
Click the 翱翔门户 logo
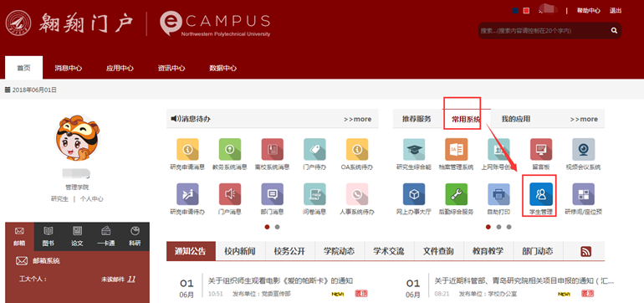[69, 23]
